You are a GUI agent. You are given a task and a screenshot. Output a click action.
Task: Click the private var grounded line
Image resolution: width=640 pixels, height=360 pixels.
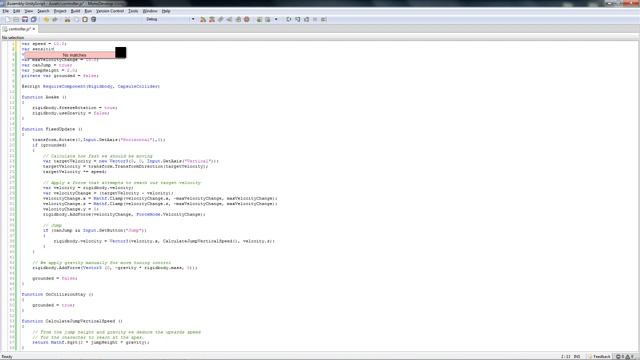[60, 76]
